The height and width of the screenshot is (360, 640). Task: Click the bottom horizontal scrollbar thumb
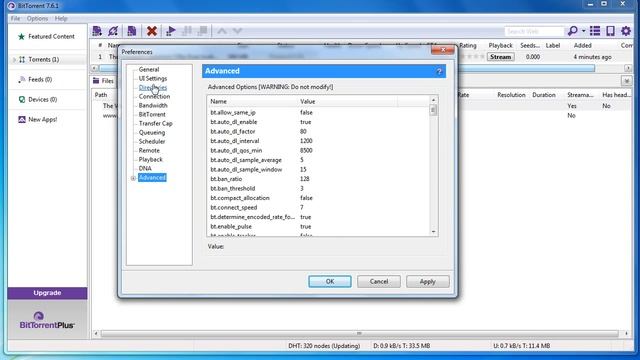click(x=360, y=333)
